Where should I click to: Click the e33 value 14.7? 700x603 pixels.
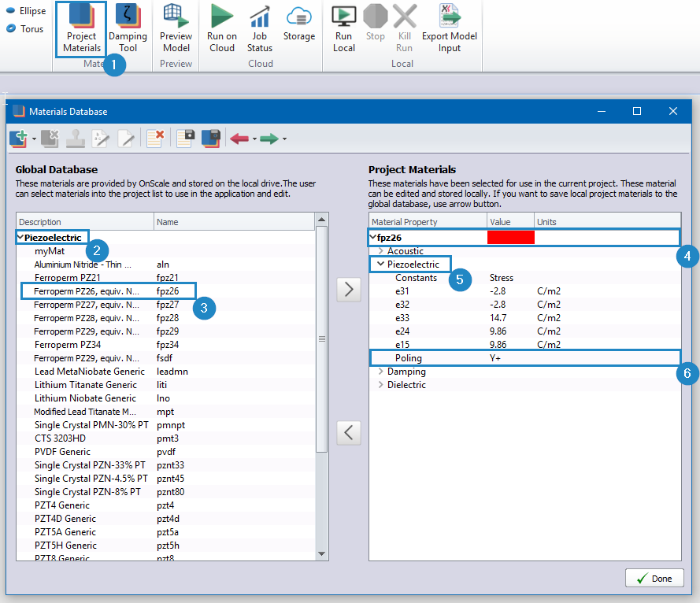click(498, 318)
